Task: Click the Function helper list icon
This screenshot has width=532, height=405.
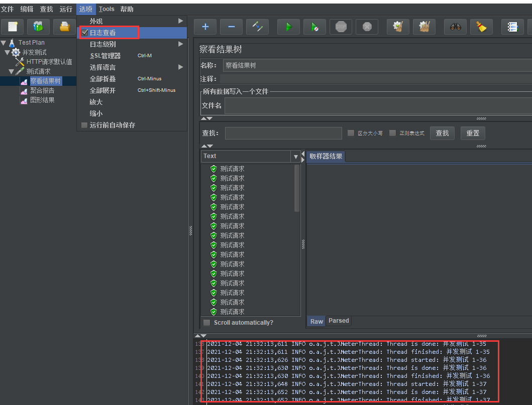Action: pyautogui.click(x=512, y=27)
